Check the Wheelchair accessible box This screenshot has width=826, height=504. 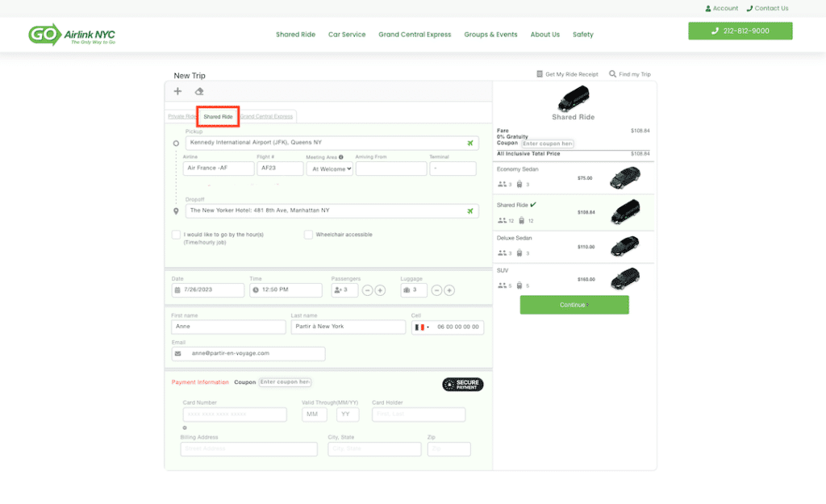point(309,235)
